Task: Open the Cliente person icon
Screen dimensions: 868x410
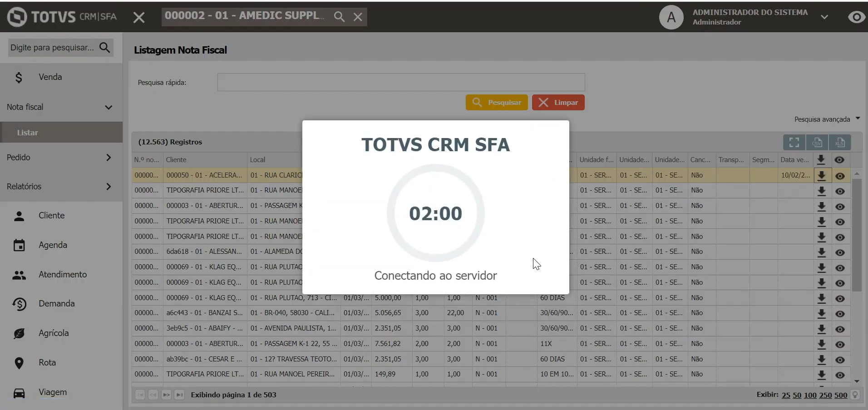Action: pyautogui.click(x=19, y=216)
